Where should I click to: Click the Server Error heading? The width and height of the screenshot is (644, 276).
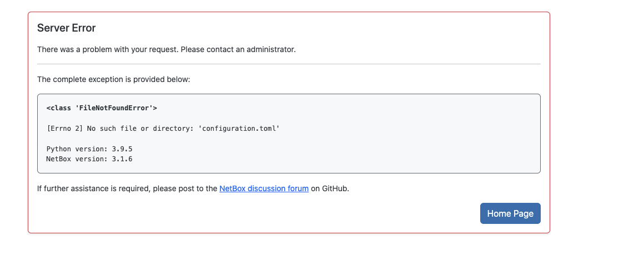[66, 28]
